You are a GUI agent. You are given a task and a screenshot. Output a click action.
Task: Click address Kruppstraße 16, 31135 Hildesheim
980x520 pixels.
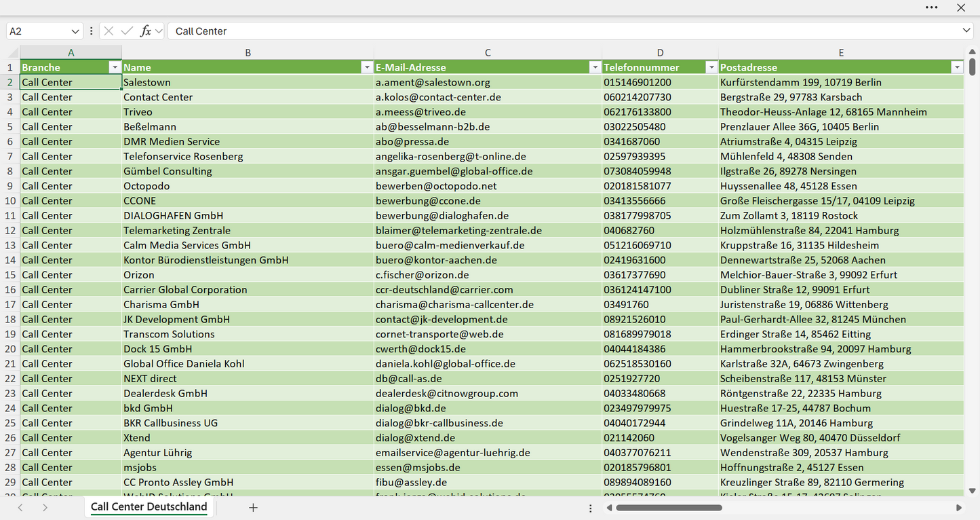(841, 246)
